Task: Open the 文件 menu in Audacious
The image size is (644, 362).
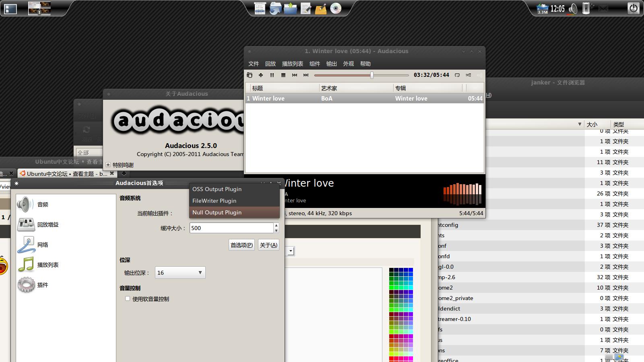Action: [254, 64]
